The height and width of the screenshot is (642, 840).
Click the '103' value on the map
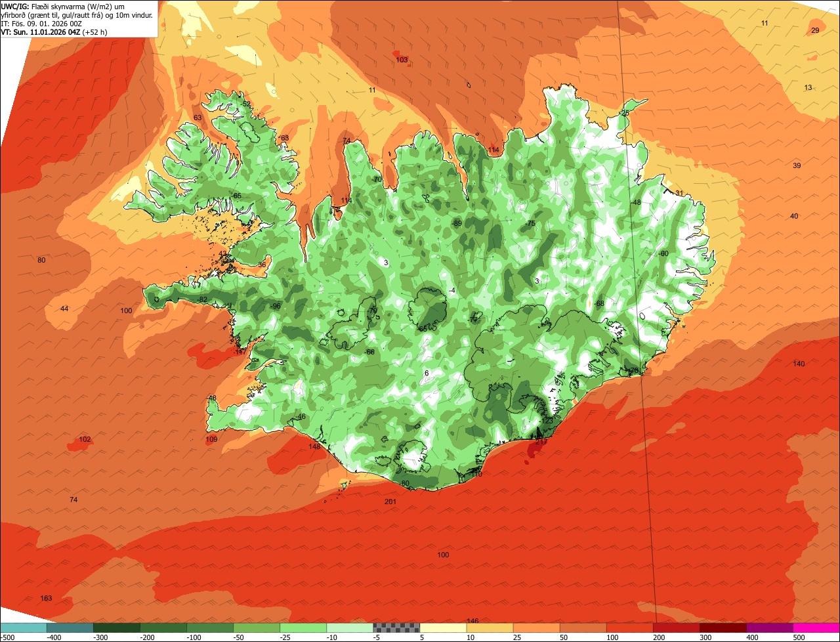click(402, 60)
